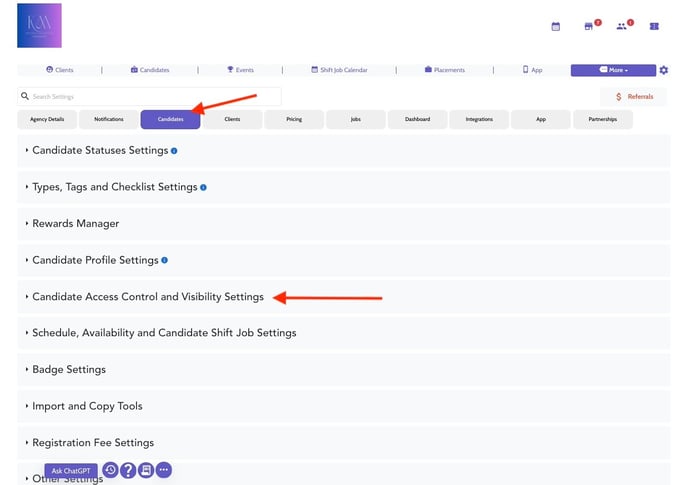Expand Types, Tags and Checklist Settings

tap(344, 187)
